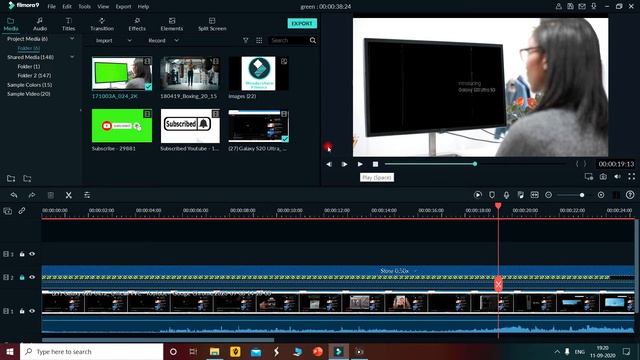Play the preview

point(360,164)
